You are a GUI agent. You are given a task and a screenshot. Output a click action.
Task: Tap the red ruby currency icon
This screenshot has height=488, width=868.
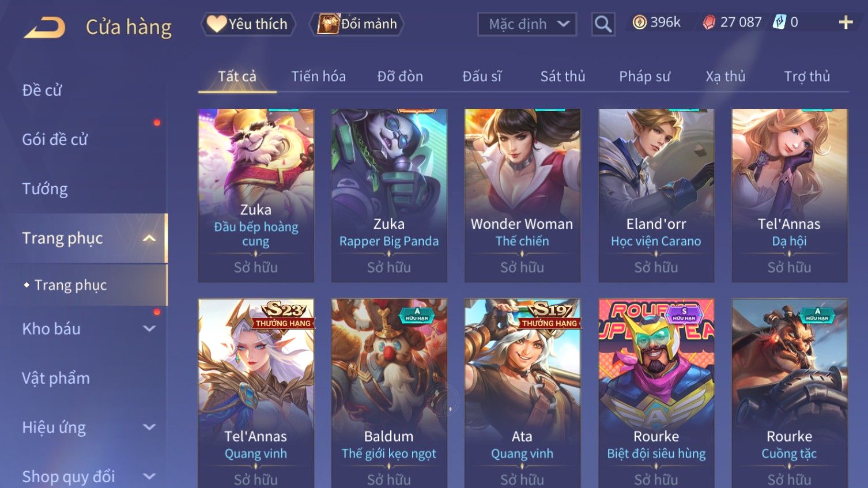point(709,22)
